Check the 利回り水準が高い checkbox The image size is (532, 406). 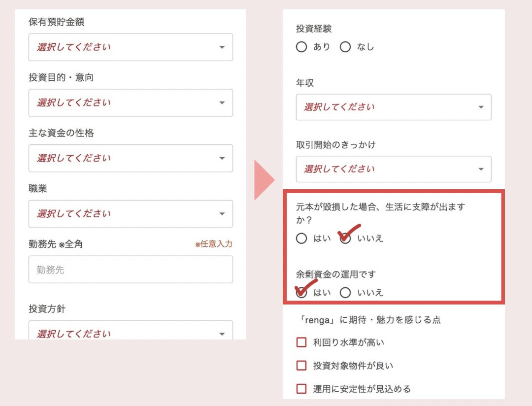click(x=301, y=342)
